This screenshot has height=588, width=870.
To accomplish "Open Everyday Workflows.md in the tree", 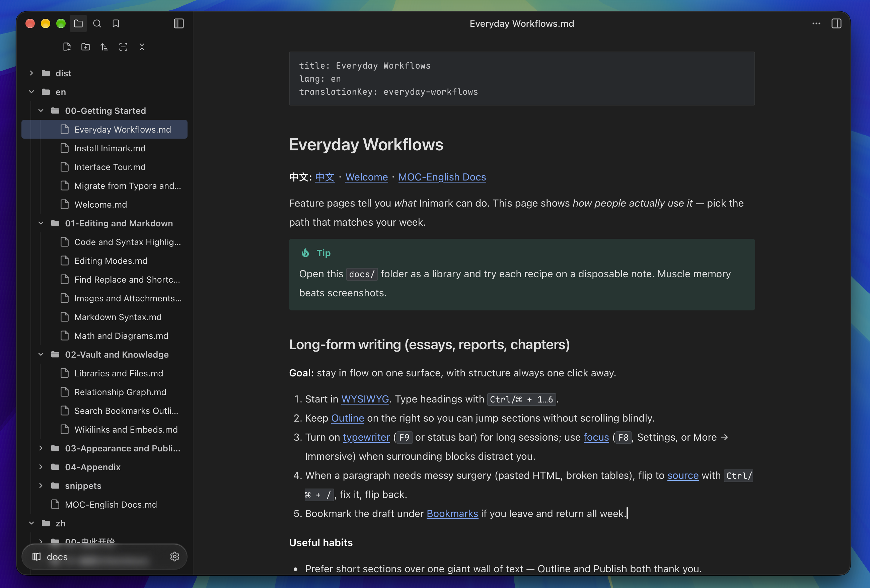I will click(104, 129).
